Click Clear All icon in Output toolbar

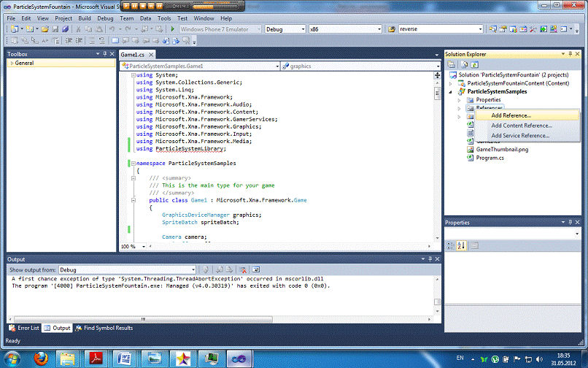[243, 269]
